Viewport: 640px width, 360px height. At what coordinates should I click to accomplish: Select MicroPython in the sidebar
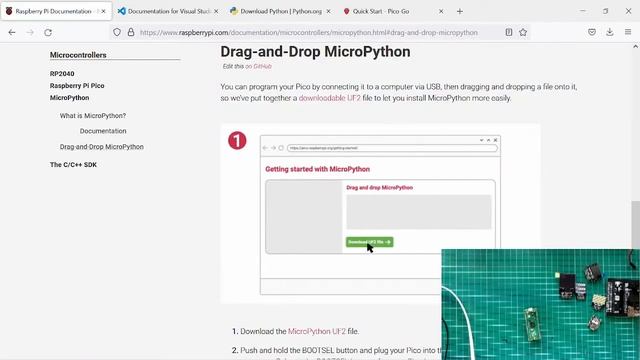[x=69, y=98]
